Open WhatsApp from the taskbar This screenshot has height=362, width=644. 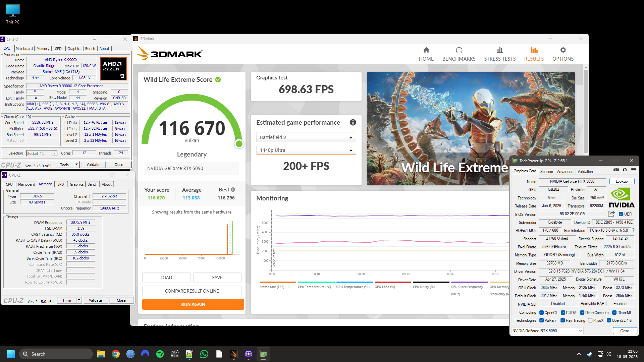click(x=204, y=354)
